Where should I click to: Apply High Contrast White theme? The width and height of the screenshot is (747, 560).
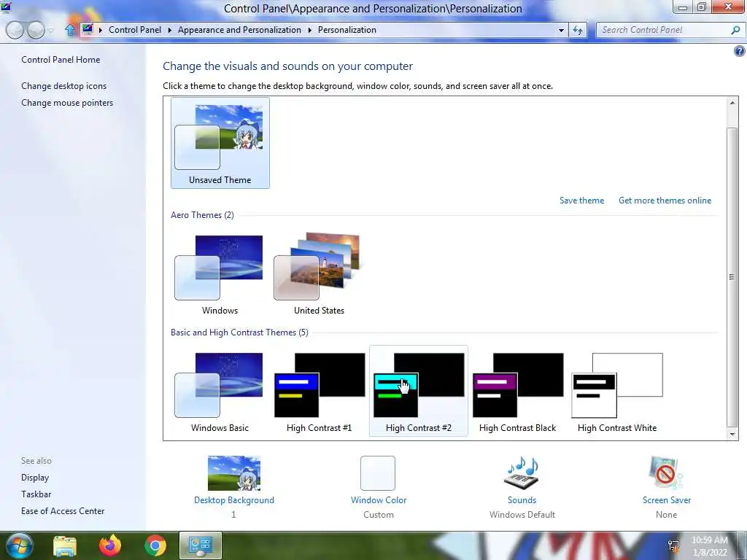tap(617, 392)
